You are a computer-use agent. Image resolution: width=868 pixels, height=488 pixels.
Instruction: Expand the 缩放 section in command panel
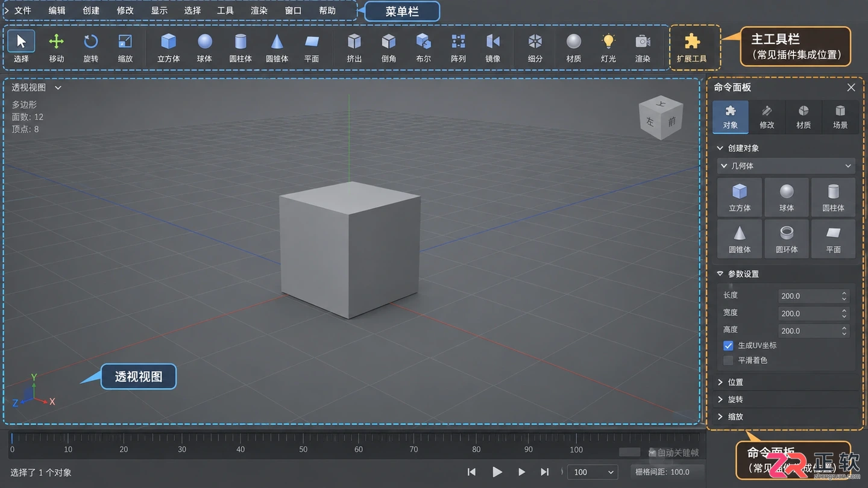pyautogui.click(x=787, y=416)
